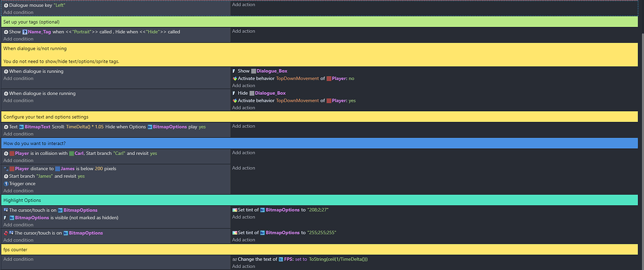Click the BitmapText object icon
This screenshot has height=270, width=644.
[x=21, y=127]
